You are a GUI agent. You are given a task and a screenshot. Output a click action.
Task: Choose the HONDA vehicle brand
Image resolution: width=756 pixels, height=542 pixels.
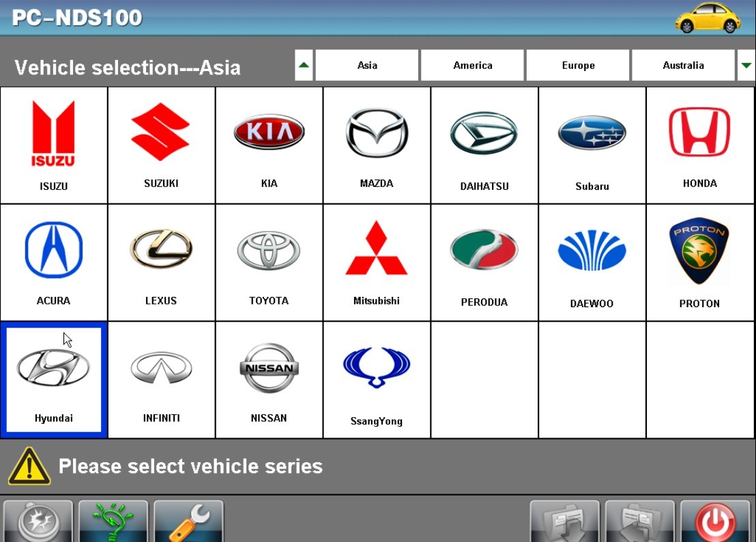(x=700, y=145)
